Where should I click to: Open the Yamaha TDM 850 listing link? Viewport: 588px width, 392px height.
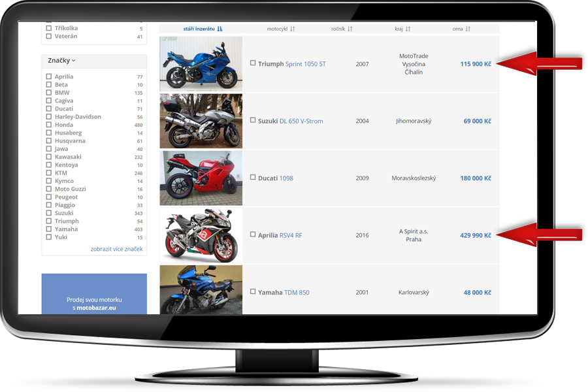tap(284, 293)
